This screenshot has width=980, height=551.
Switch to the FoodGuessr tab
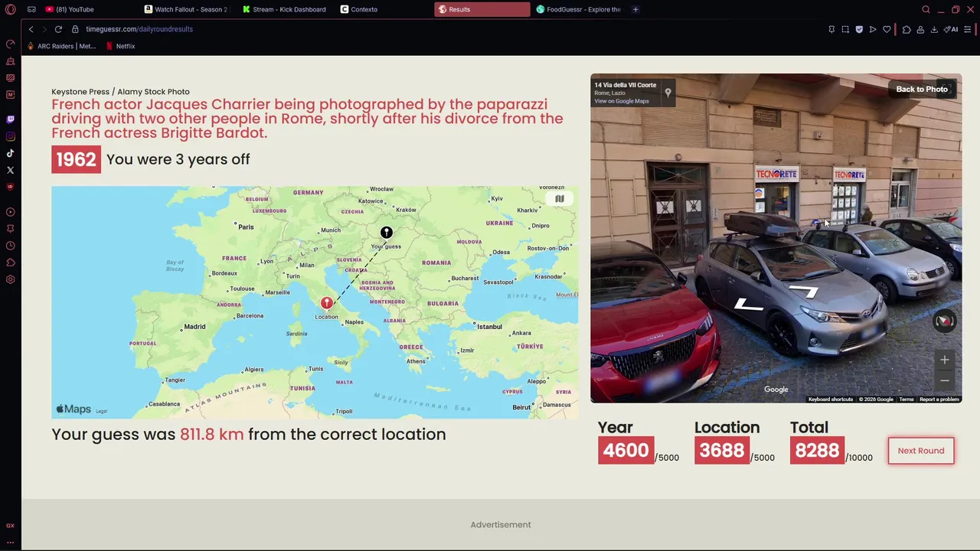point(580,9)
